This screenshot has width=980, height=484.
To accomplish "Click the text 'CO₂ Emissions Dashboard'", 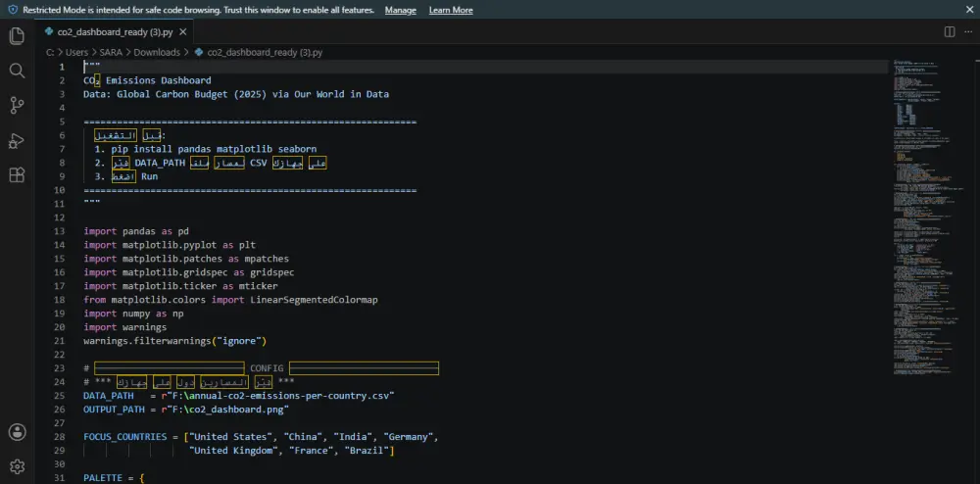I will click(x=148, y=80).
